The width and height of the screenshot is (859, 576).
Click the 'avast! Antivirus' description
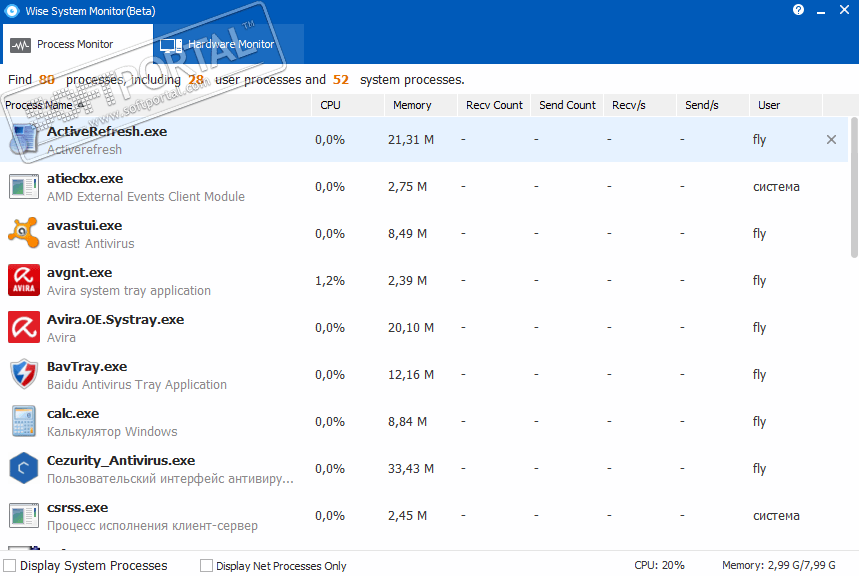[90, 244]
